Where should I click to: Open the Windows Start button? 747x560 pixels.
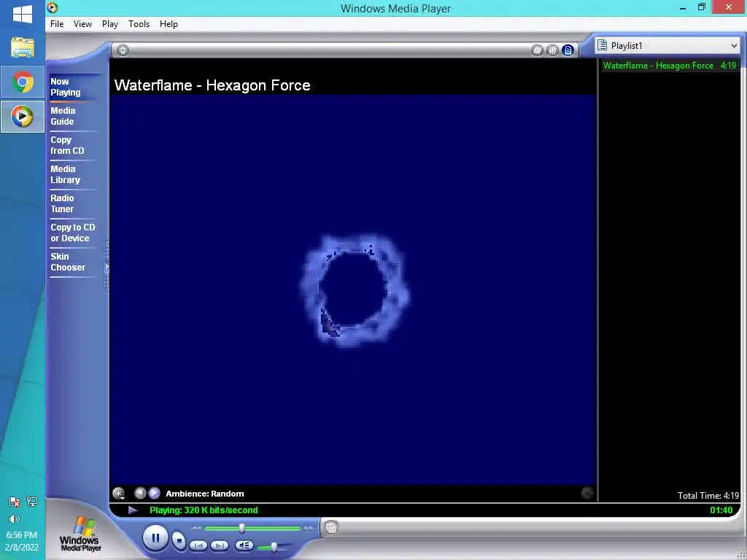pos(23,14)
